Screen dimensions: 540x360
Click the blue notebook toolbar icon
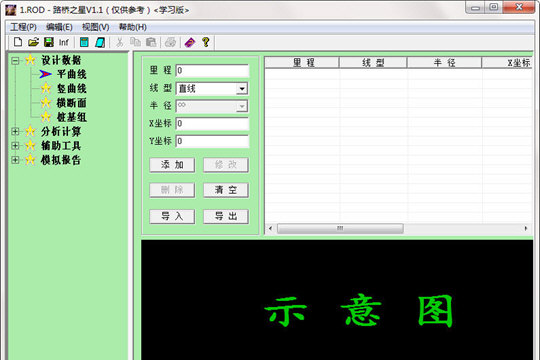pos(100,42)
